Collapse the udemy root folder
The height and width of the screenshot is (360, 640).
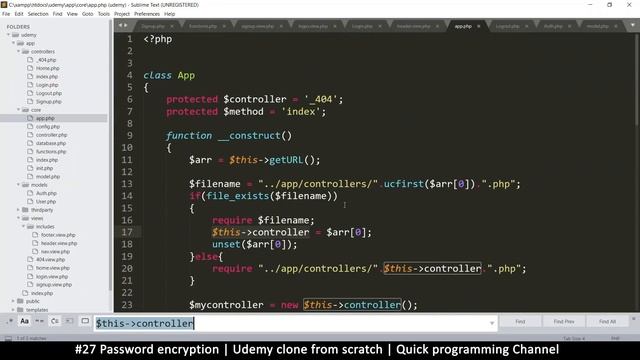pyautogui.click(x=9, y=35)
